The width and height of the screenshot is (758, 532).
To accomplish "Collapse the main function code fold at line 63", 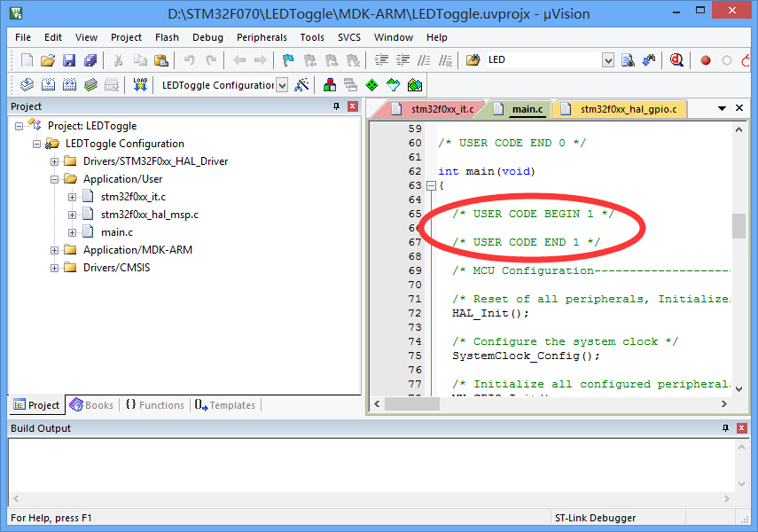I will tap(431, 185).
